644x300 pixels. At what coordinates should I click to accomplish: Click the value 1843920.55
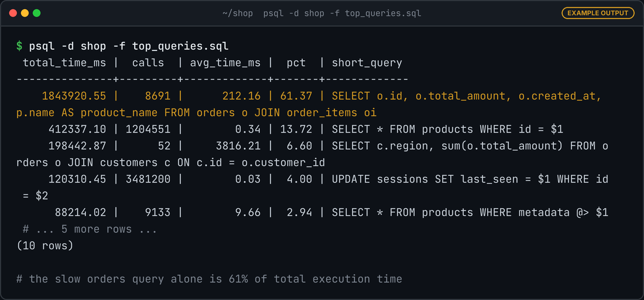74,96
